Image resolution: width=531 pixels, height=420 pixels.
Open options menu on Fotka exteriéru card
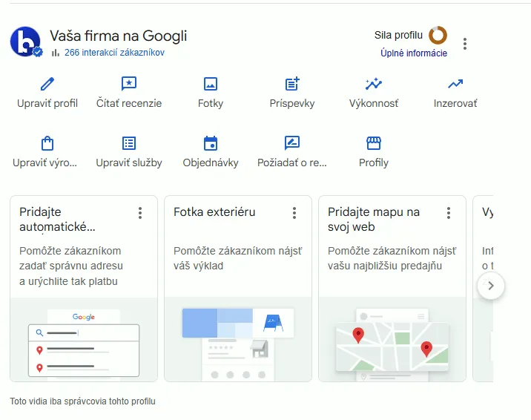pos(294,213)
